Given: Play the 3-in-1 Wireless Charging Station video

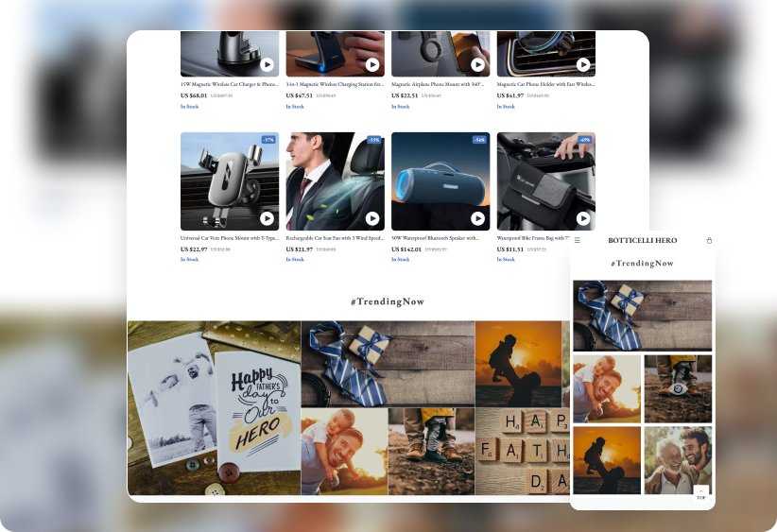Looking at the screenshot, I should tap(372, 65).
